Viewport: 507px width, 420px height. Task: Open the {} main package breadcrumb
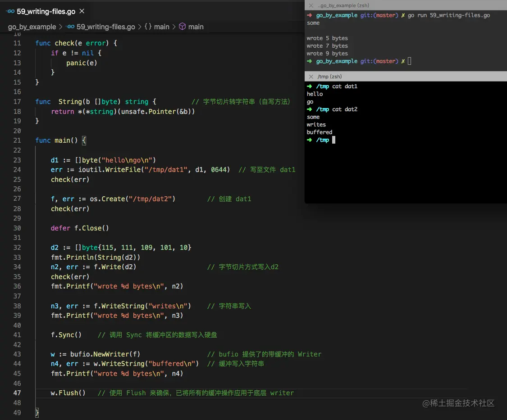tap(157, 27)
